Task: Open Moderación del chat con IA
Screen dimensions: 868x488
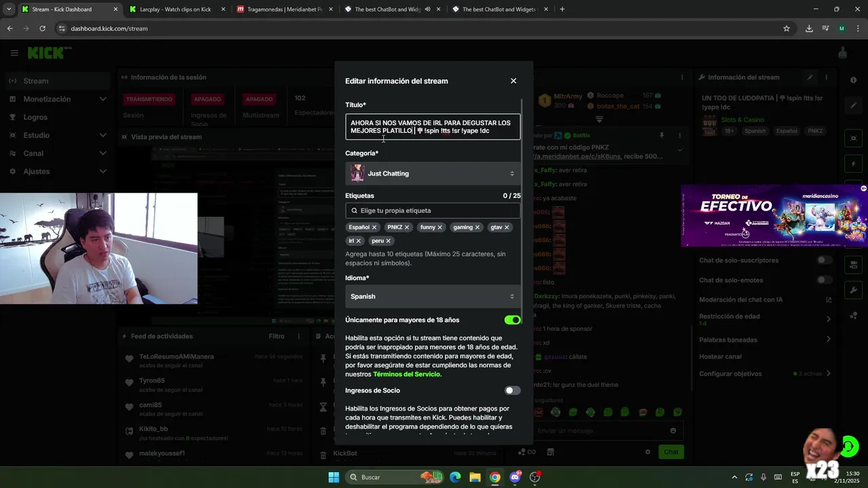Action: (766, 300)
